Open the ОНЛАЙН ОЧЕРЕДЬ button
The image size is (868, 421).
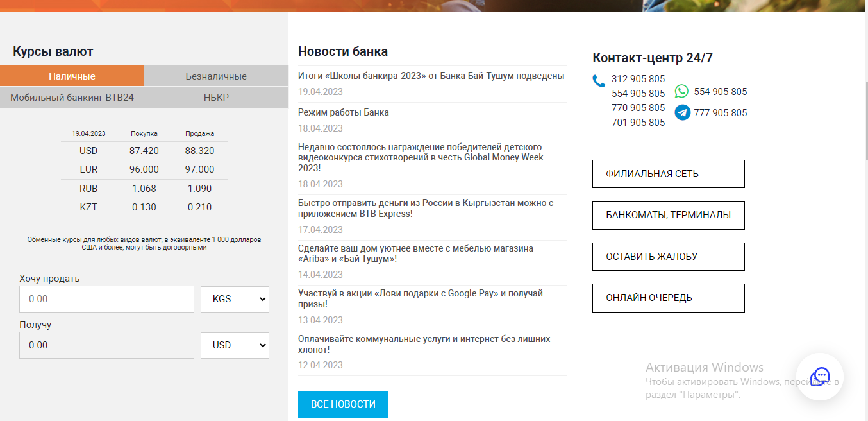[x=668, y=298]
